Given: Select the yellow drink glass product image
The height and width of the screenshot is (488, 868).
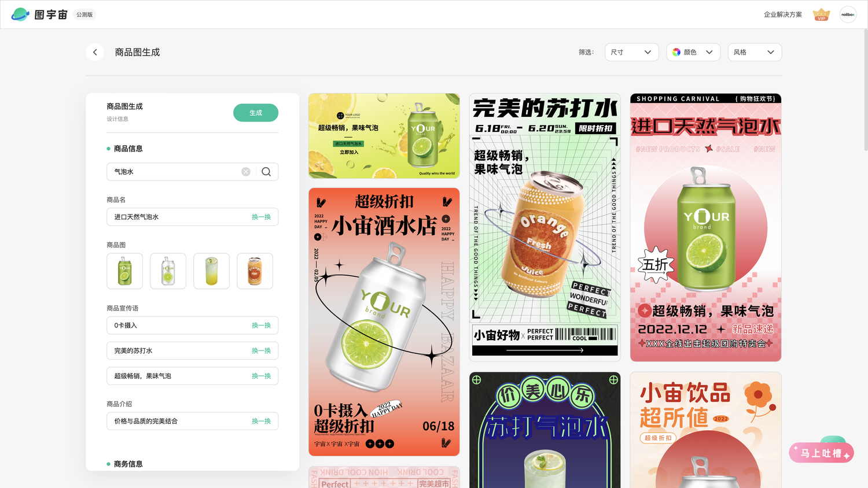Looking at the screenshot, I should (211, 271).
